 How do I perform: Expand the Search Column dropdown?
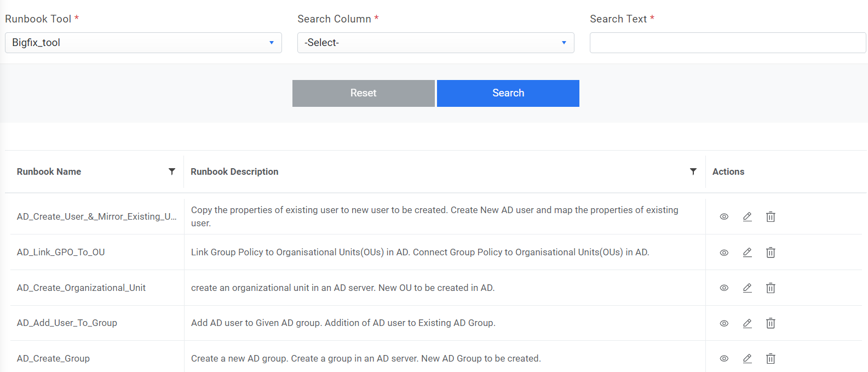435,43
